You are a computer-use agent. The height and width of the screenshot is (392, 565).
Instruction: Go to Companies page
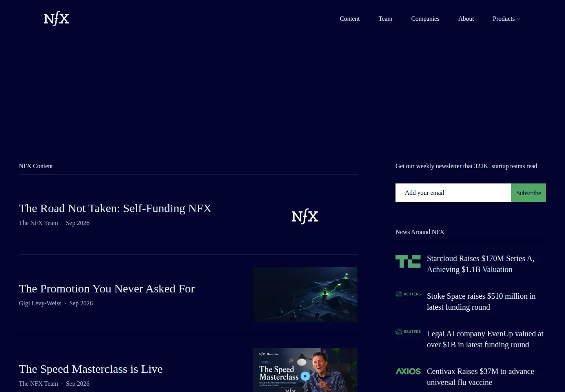(x=425, y=19)
